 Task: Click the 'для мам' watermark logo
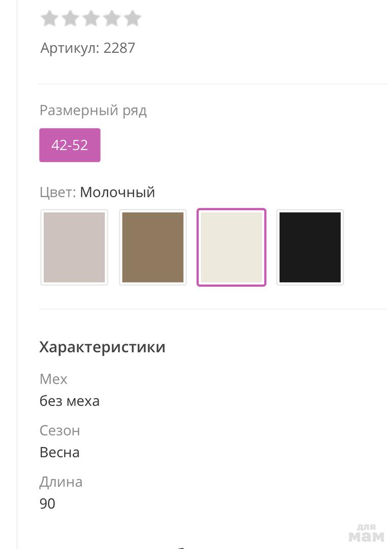point(366,533)
